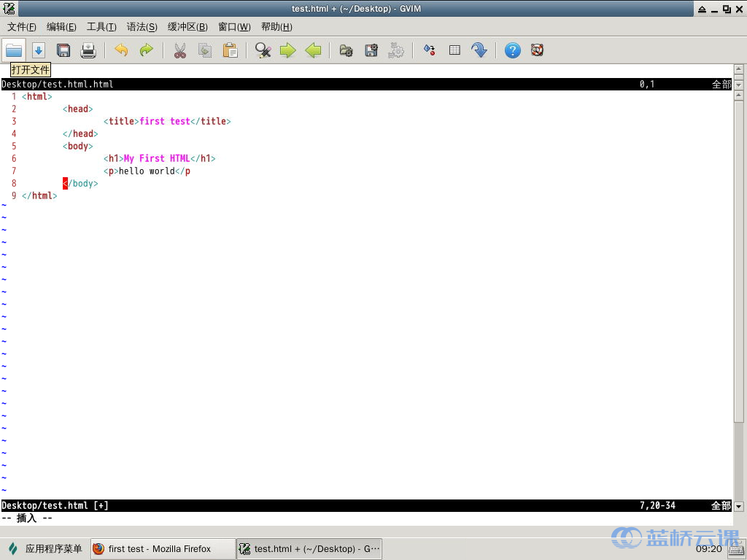This screenshot has width=747, height=560.
Task: Save the current file via toolbar
Action: coord(63,50)
